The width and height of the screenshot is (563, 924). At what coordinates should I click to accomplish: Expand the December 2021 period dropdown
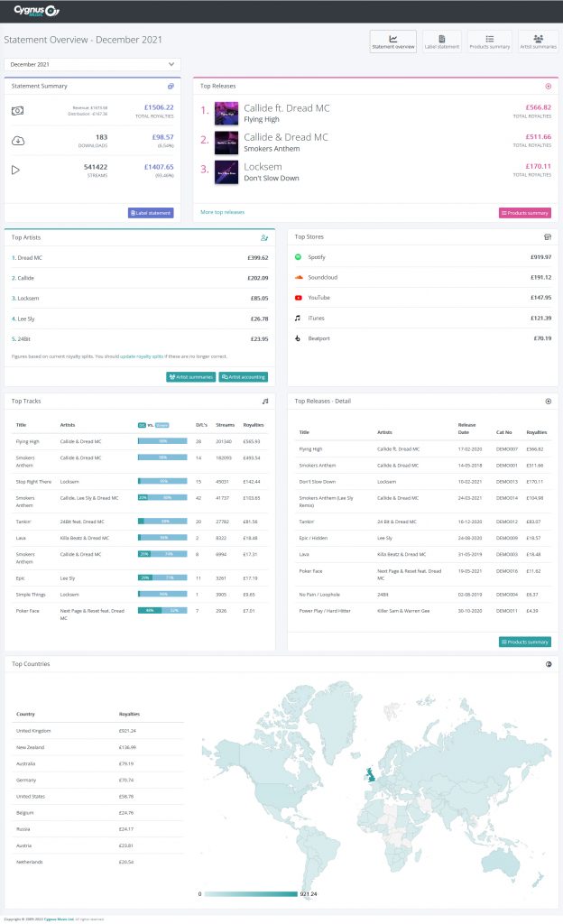[x=92, y=64]
